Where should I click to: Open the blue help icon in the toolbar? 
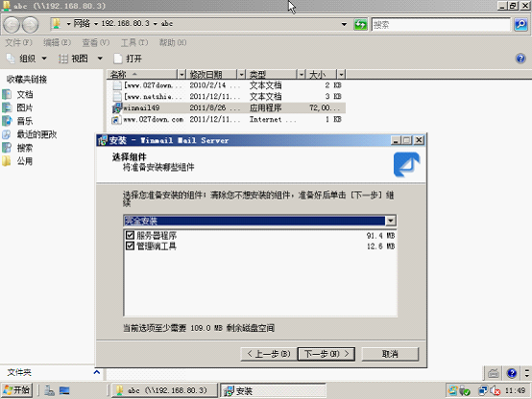[x=520, y=59]
